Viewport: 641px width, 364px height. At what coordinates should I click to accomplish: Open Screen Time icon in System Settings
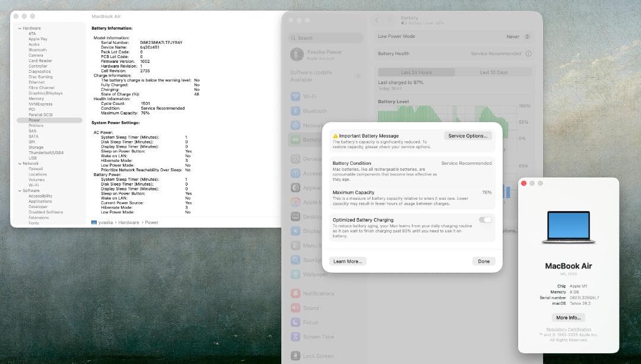(x=296, y=337)
